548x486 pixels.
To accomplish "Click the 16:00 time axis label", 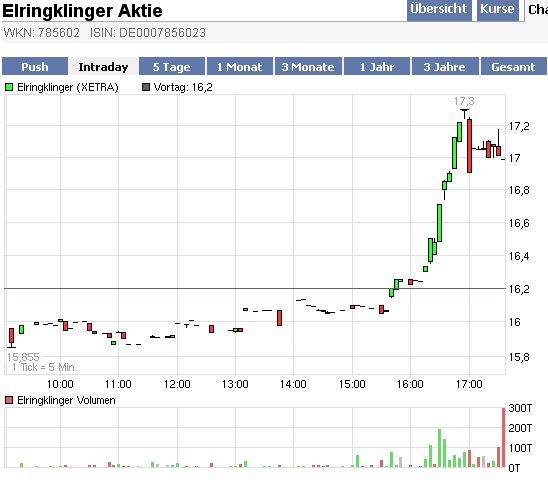I will [410, 384].
